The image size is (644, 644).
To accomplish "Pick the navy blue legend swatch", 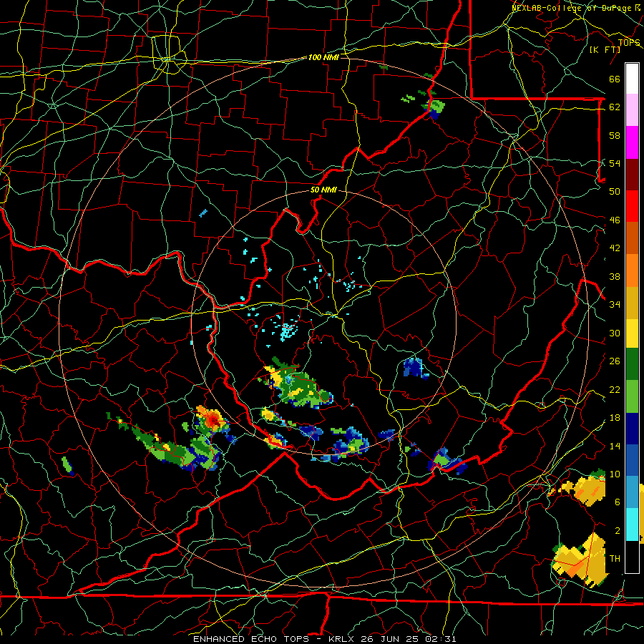I will 632,429.
